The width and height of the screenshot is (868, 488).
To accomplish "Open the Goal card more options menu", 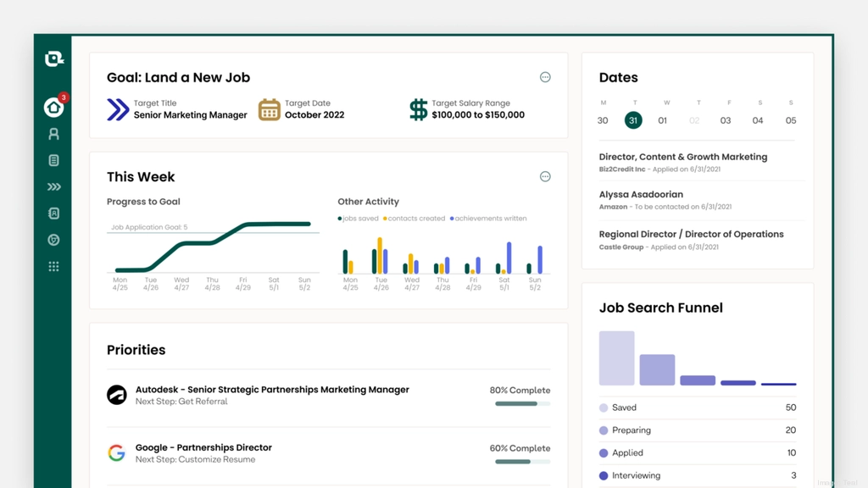I will [545, 77].
